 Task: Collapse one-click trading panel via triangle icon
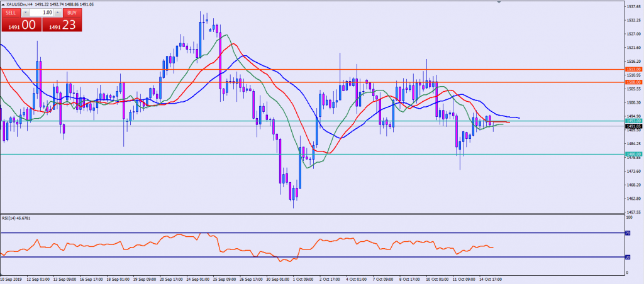pyautogui.click(x=4, y=4)
